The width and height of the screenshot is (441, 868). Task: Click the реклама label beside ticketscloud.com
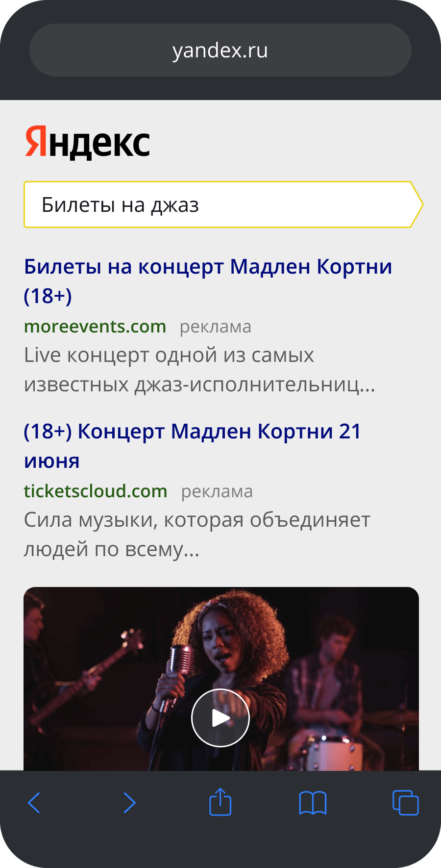[x=217, y=492]
